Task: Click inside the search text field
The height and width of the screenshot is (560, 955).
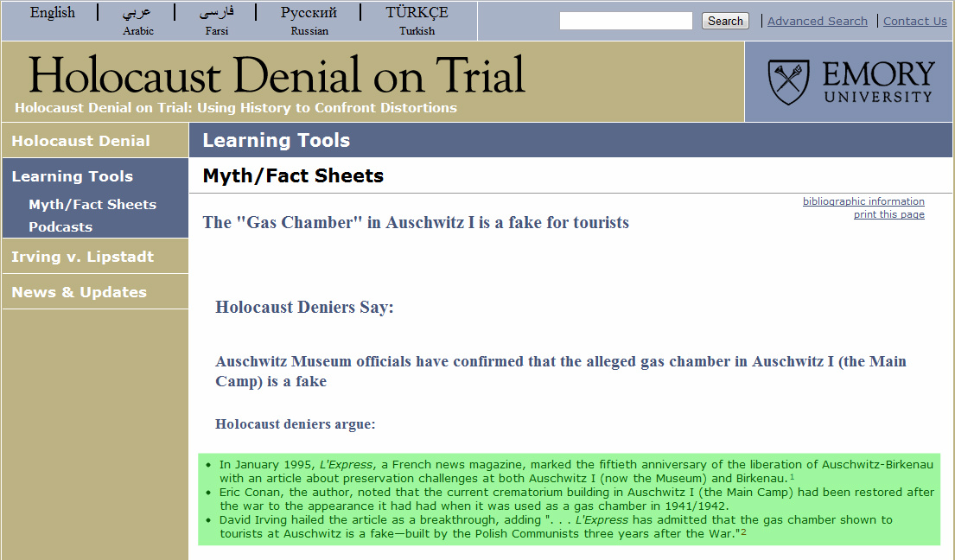Action: click(x=626, y=21)
